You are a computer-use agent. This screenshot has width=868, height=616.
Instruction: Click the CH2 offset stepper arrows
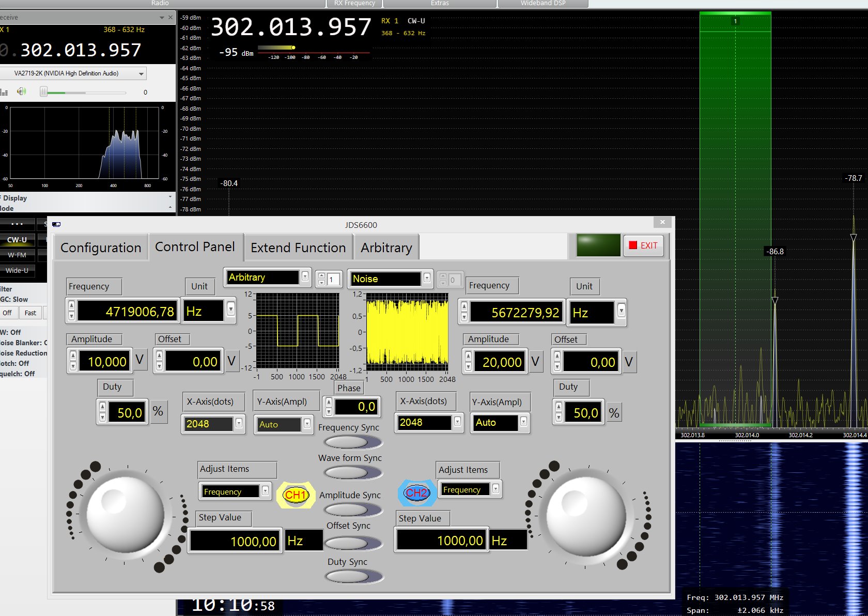[x=557, y=362]
